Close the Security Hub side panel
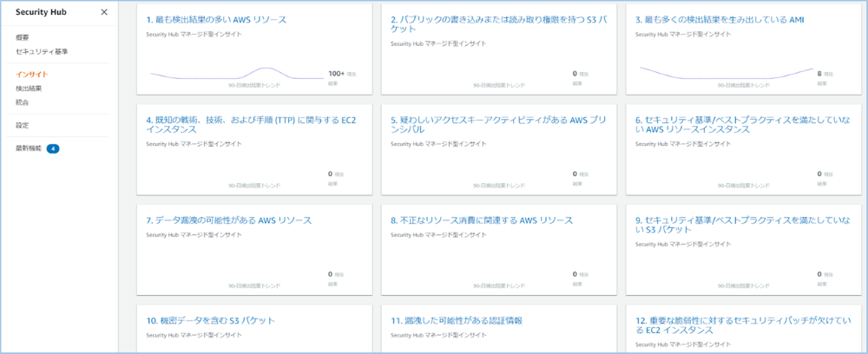Image resolution: width=868 pixels, height=354 pixels. pyautogui.click(x=104, y=12)
